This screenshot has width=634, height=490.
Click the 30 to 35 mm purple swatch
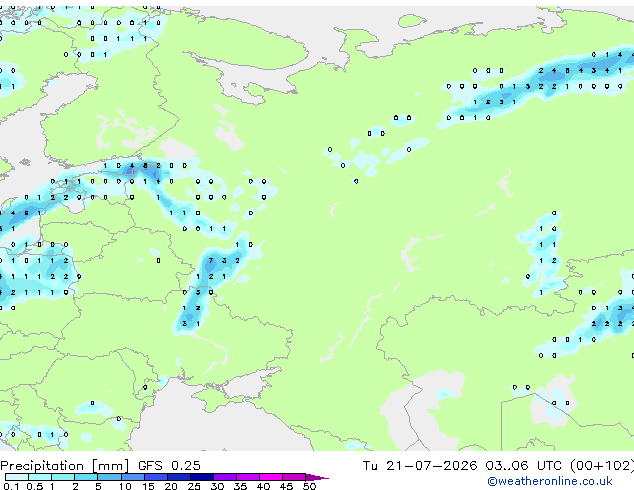[x=224, y=477]
